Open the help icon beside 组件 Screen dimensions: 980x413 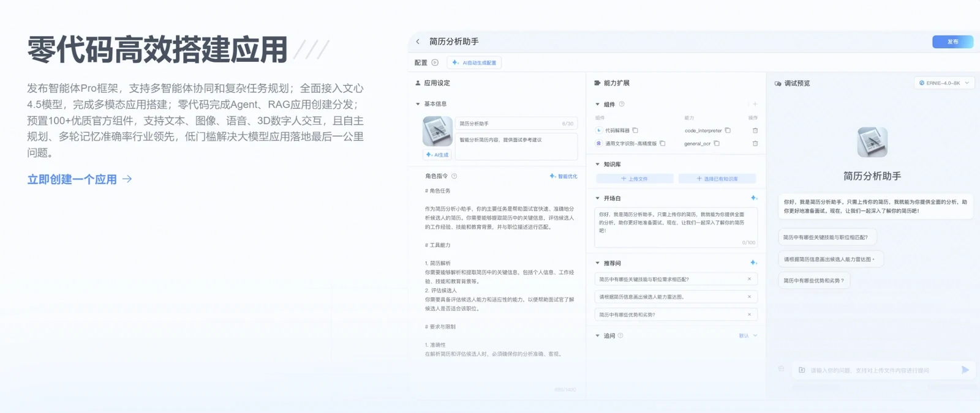coord(622,104)
